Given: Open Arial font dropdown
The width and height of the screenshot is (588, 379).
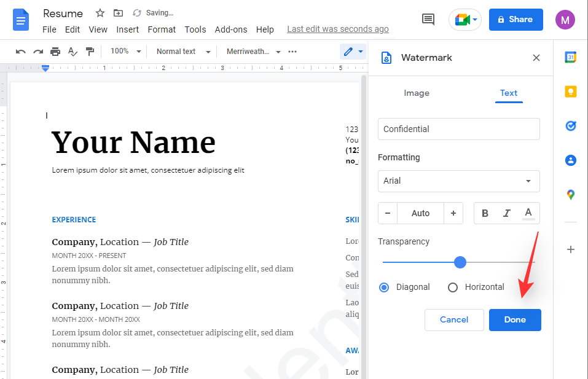Looking at the screenshot, I should point(458,181).
